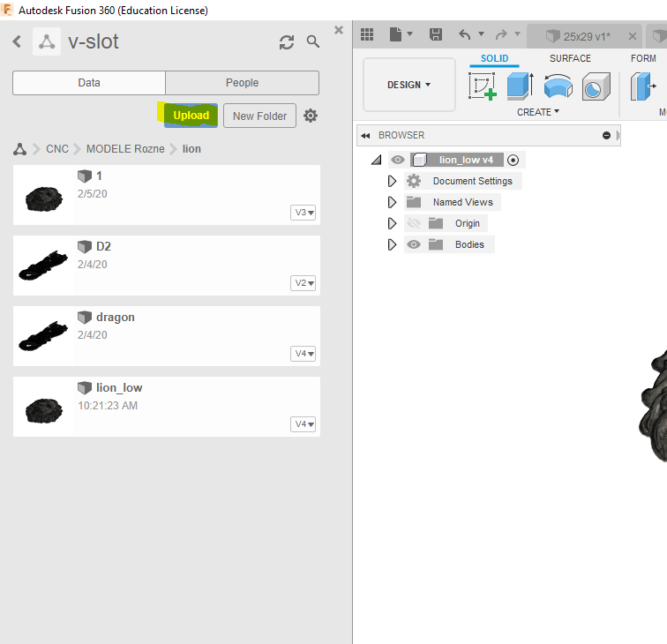This screenshot has height=644, width=667.
Task: Switch to the People tab
Action: 242,83
